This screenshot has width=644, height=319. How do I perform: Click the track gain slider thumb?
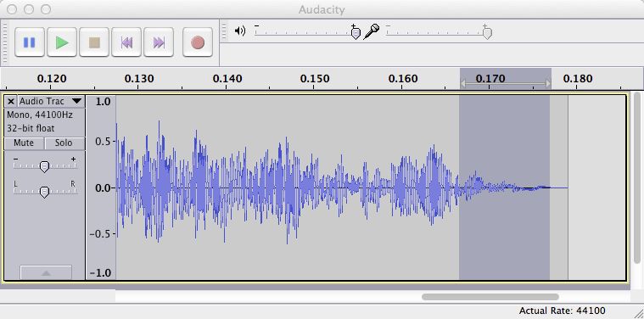(44, 166)
